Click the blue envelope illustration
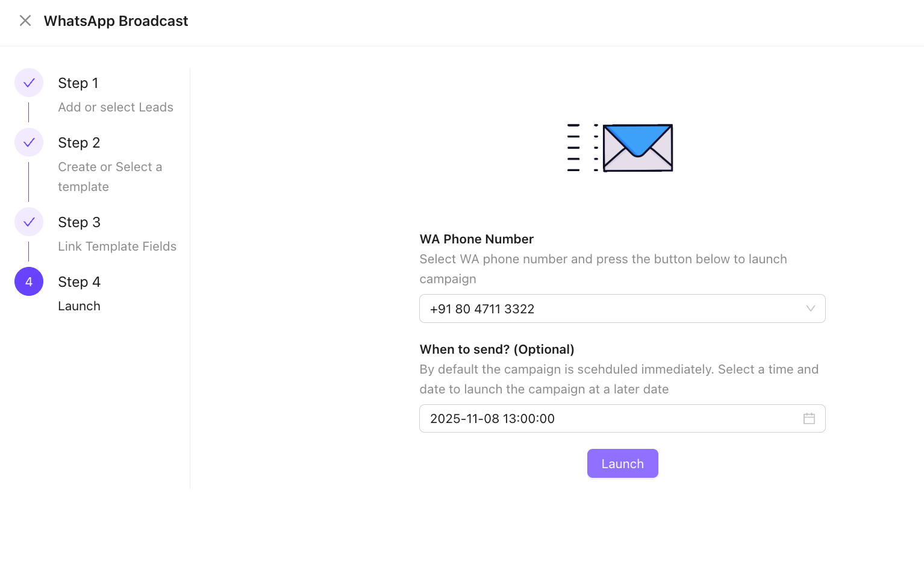The image size is (924, 570). (637, 148)
